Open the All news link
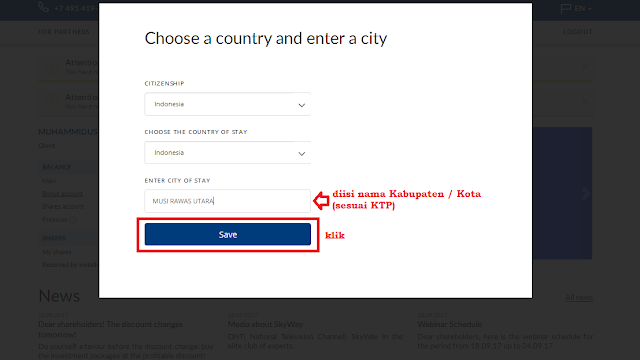The image size is (640, 360). [x=579, y=298]
